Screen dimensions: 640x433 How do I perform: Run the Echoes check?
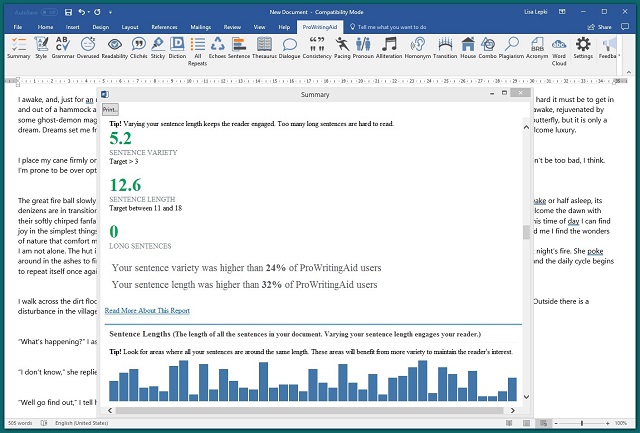[x=217, y=48]
